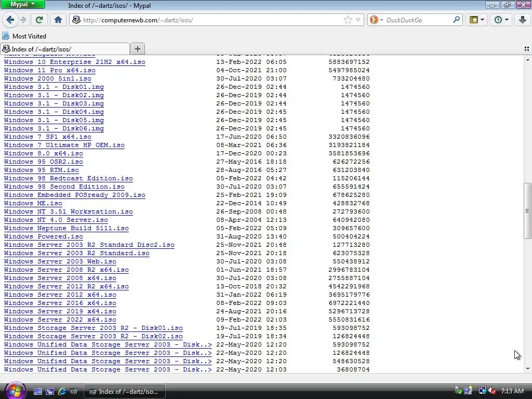Click the Index of /~dartz/iso... taskbar button

(125, 391)
